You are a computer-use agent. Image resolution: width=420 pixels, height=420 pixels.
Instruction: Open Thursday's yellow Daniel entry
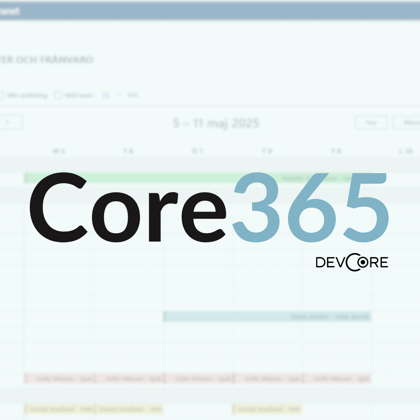[x=267, y=409]
